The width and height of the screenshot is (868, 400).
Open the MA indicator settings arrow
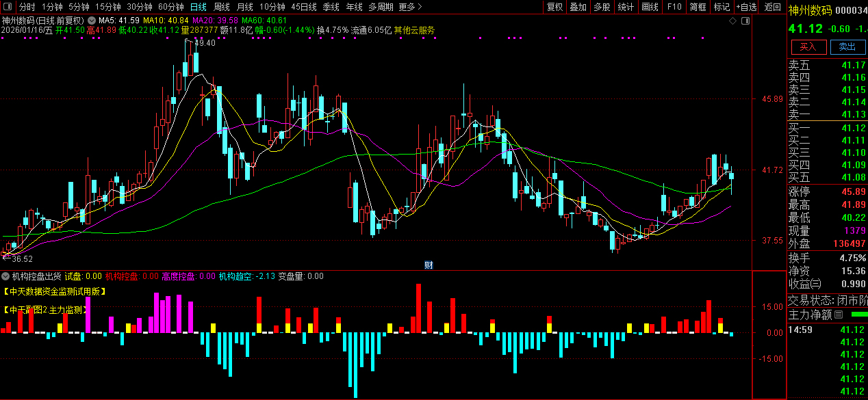point(91,21)
